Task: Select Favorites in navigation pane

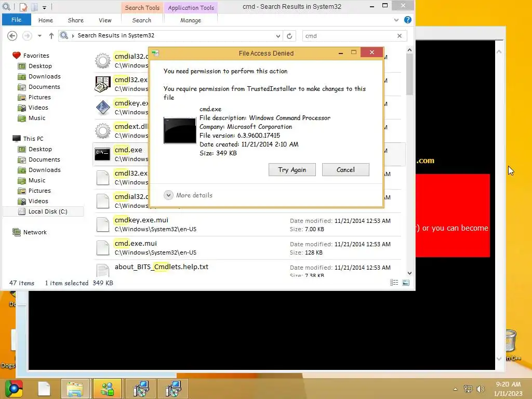Action: click(x=36, y=55)
